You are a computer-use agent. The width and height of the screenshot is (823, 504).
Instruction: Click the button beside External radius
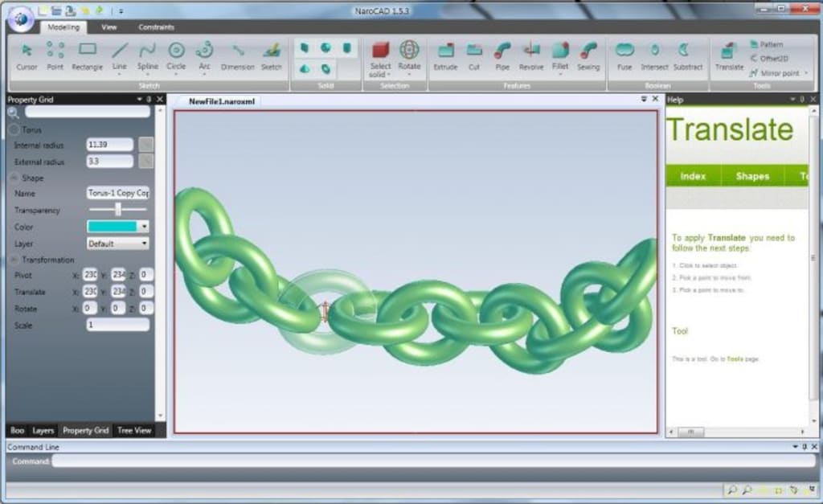tap(146, 162)
